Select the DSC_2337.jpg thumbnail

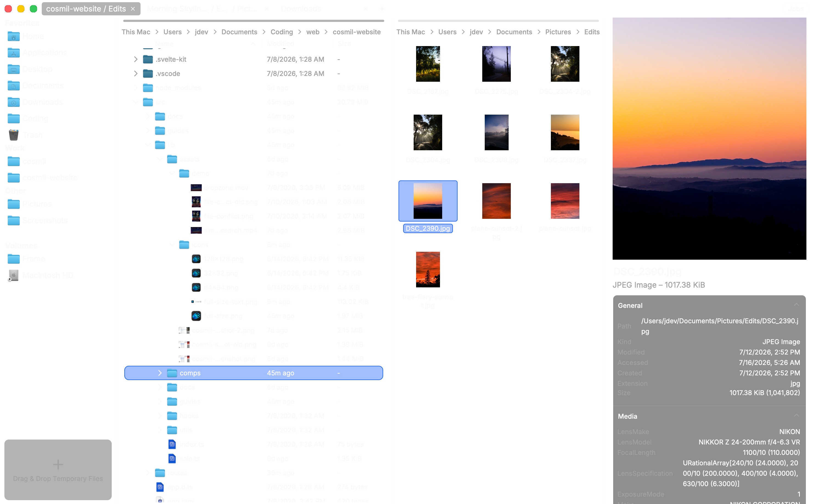[565, 132]
